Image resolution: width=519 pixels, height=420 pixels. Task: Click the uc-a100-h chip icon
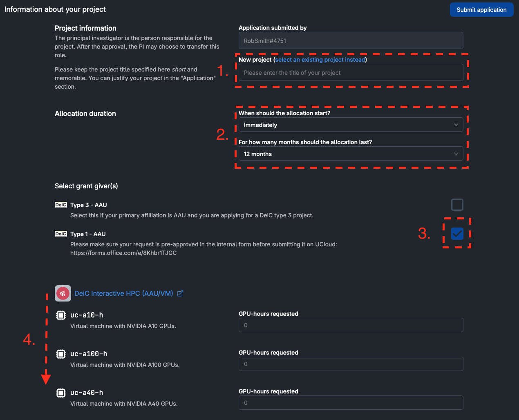61,354
